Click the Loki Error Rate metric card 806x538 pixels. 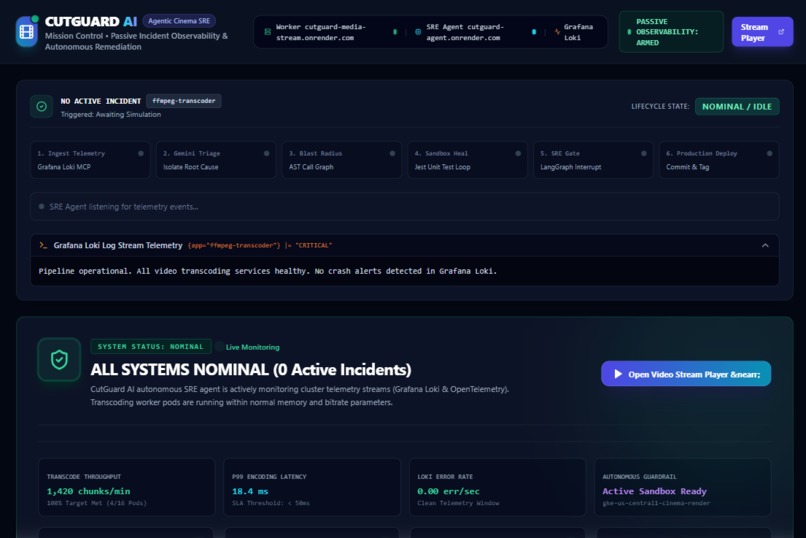(x=497, y=487)
